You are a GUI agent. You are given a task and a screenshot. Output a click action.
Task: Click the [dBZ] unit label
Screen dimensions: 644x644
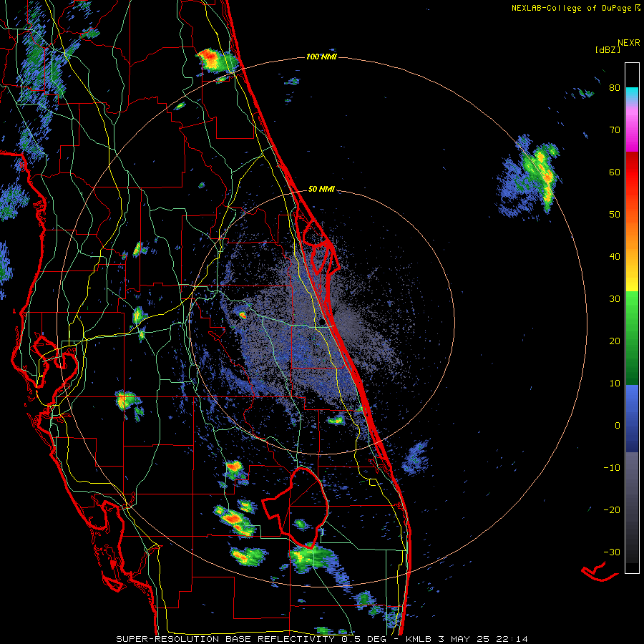pos(608,49)
